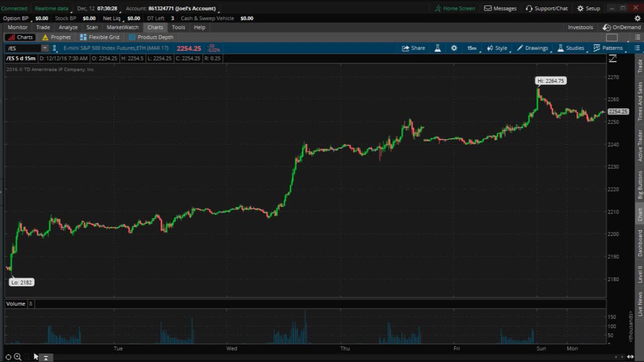Open Dashboard side panel

[x=640, y=243]
